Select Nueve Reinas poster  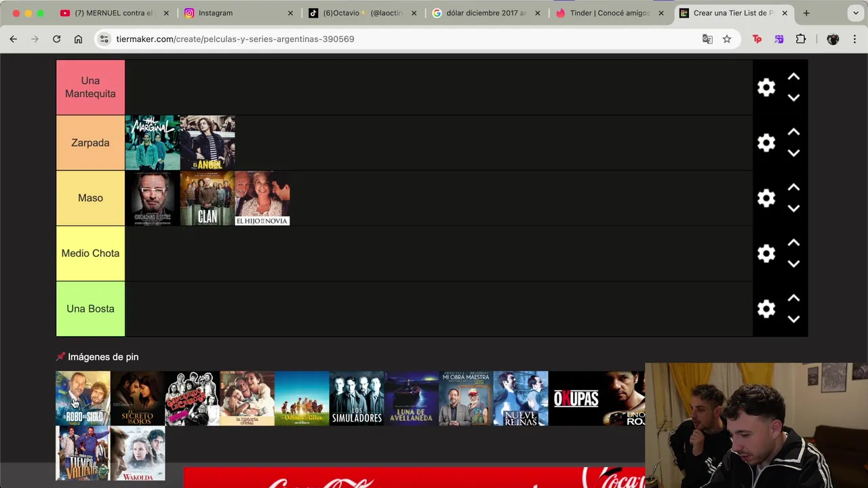pyautogui.click(x=521, y=399)
